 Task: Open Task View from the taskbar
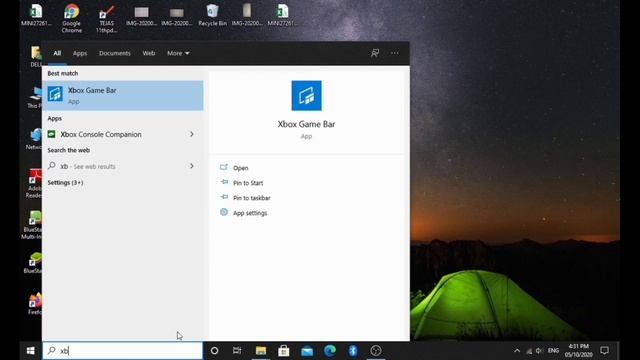click(237, 351)
